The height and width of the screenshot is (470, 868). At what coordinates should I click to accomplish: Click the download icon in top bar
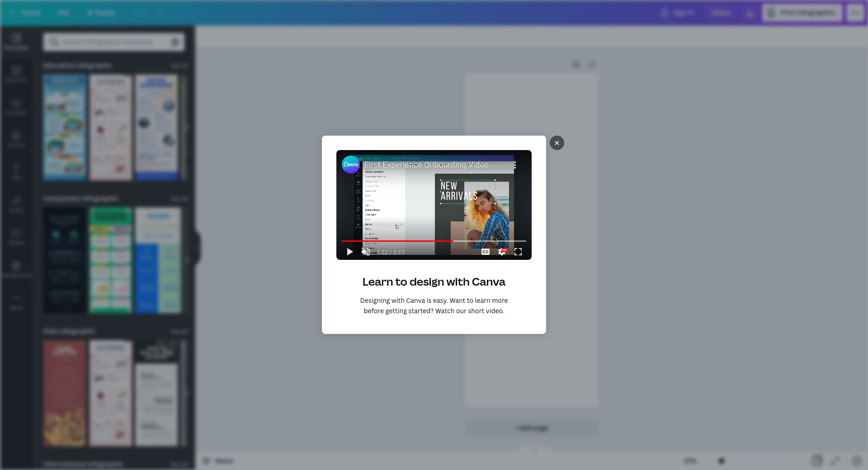pos(749,13)
